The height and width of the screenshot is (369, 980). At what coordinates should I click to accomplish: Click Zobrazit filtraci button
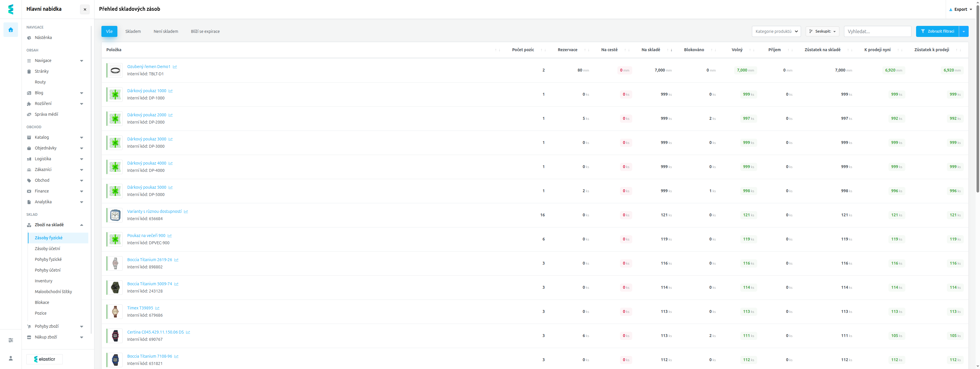point(937,31)
